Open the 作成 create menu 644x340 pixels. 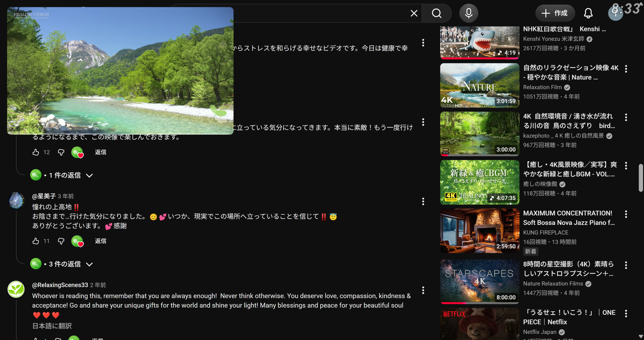pos(555,13)
